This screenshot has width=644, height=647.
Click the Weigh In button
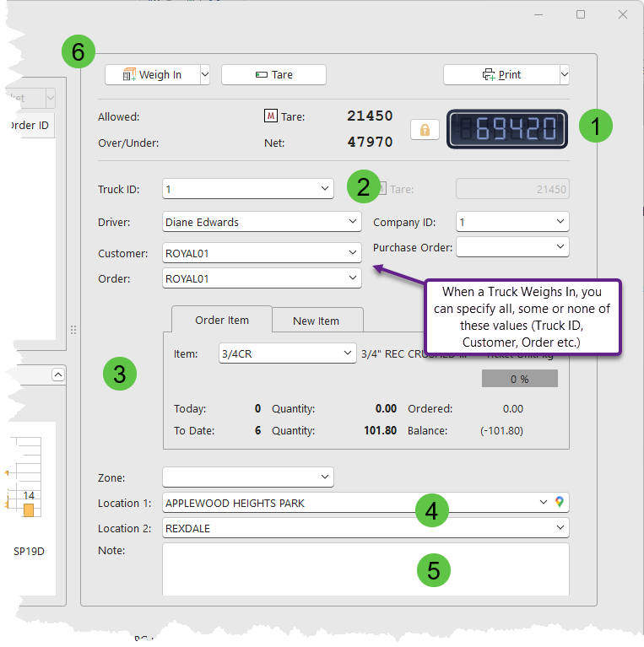[152, 75]
